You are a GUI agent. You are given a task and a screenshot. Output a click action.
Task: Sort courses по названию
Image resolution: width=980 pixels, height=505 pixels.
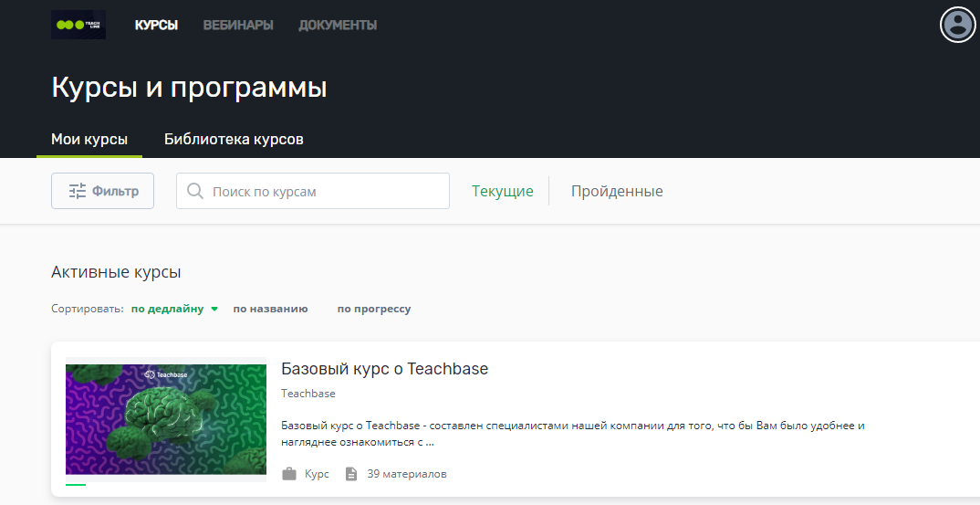271,309
